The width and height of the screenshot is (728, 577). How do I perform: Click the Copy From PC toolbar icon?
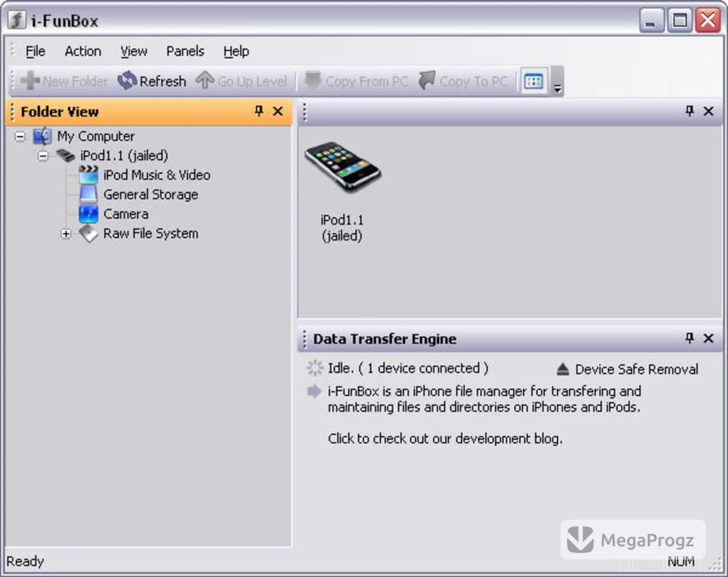(x=313, y=81)
